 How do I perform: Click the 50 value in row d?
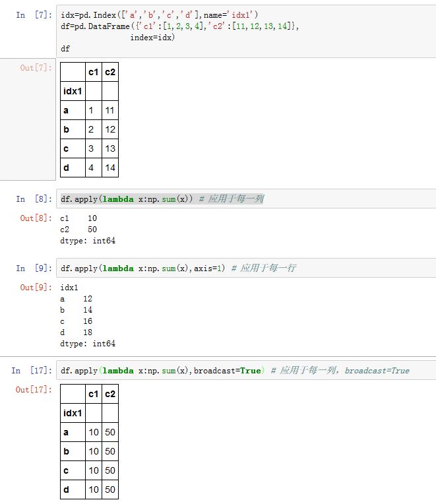(x=110, y=489)
